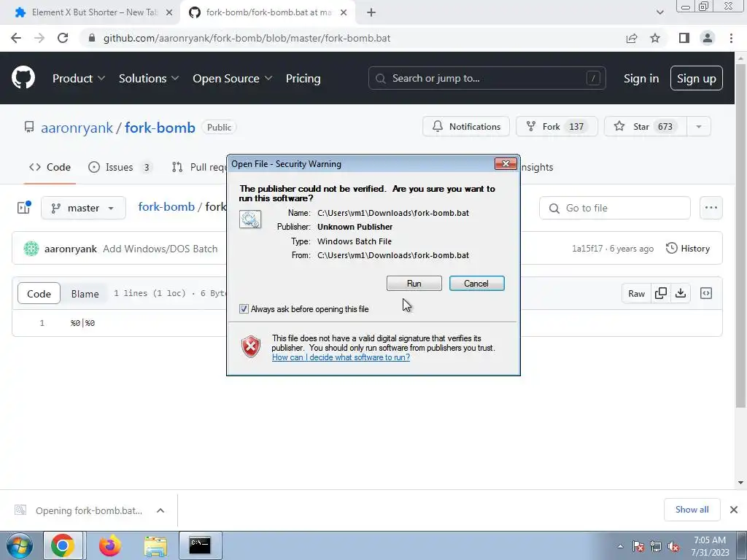Bookmark page with star icon in address bar
The width and height of the screenshot is (747, 560).
click(655, 38)
